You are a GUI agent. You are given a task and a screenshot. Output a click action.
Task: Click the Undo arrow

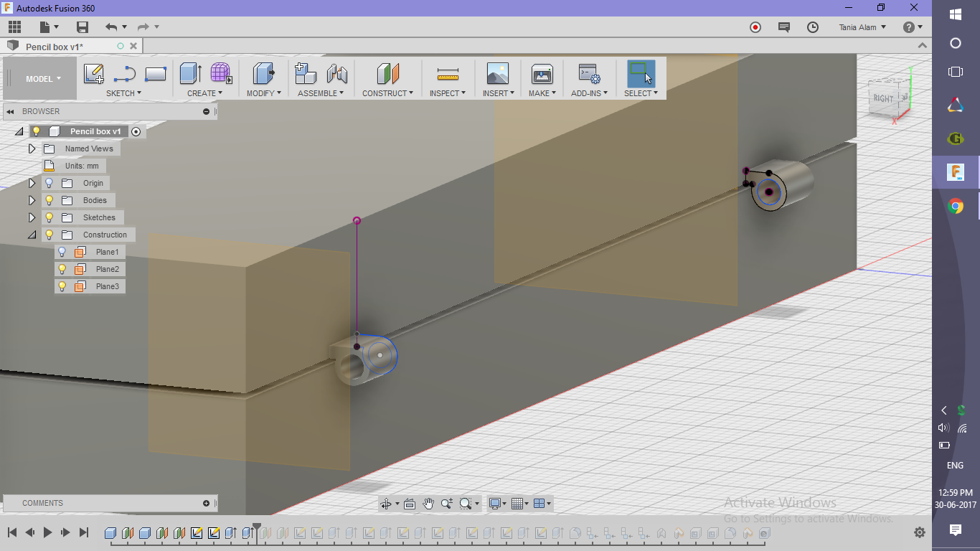tap(111, 27)
